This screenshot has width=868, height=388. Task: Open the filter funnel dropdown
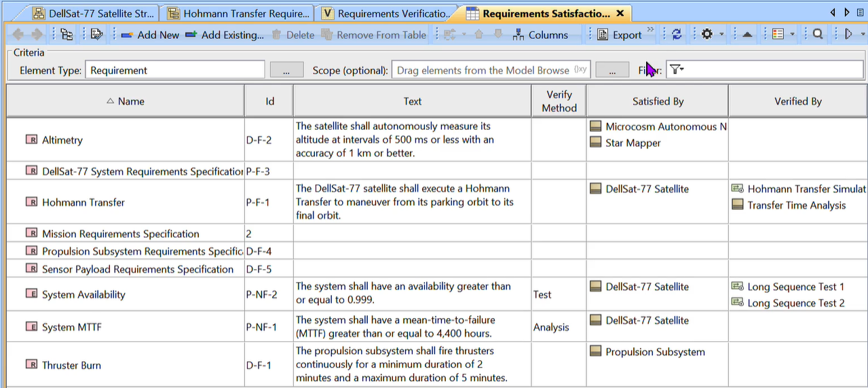click(677, 69)
